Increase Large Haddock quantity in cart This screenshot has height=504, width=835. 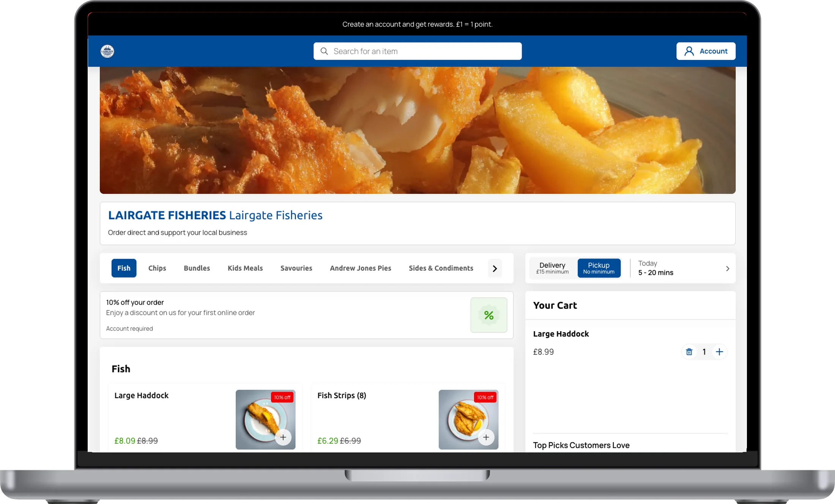tap(719, 352)
